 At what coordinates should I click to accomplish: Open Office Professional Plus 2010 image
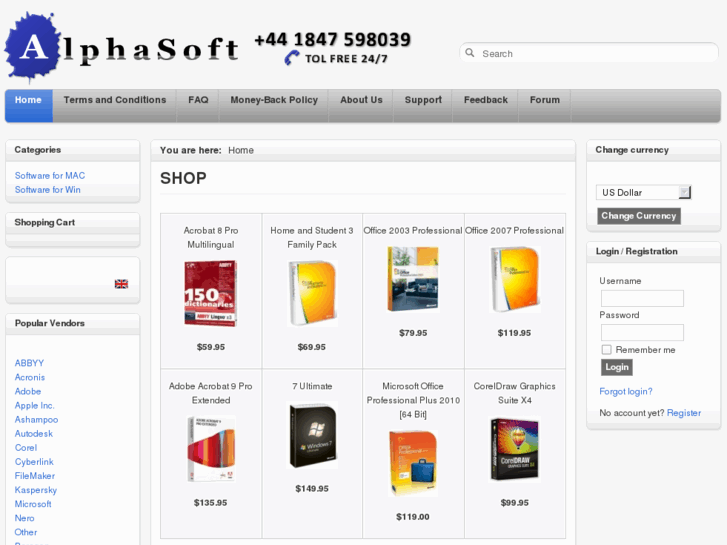point(413,463)
